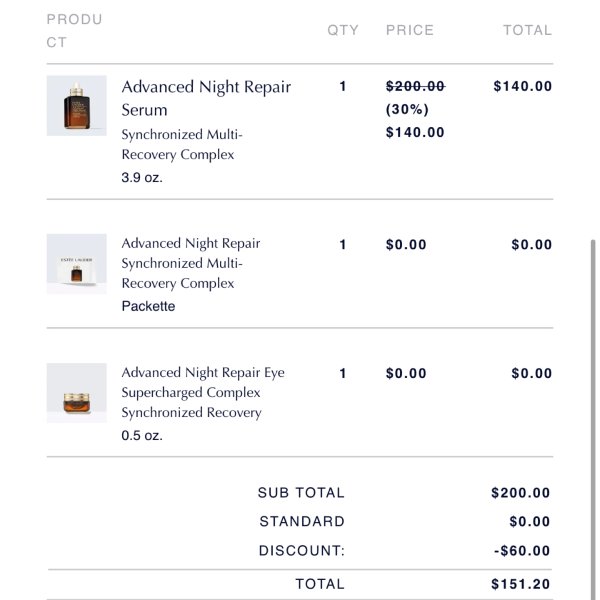Click the serum's $140.00 line total
The image size is (600, 600).
(x=522, y=86)
